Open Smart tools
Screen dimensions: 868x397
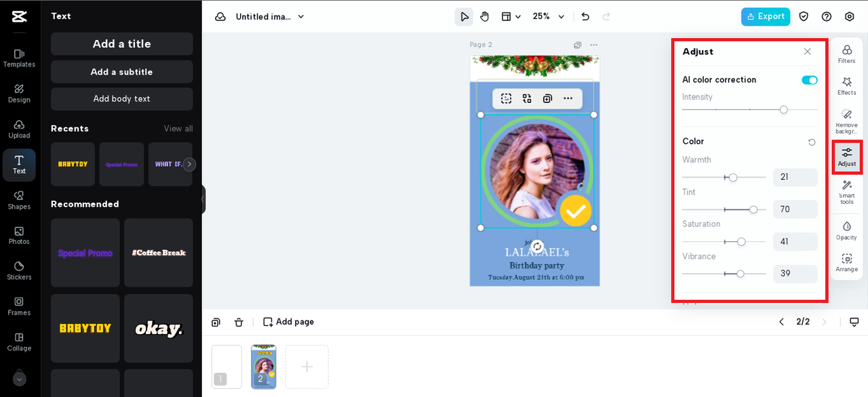click(x=846, y=192)
